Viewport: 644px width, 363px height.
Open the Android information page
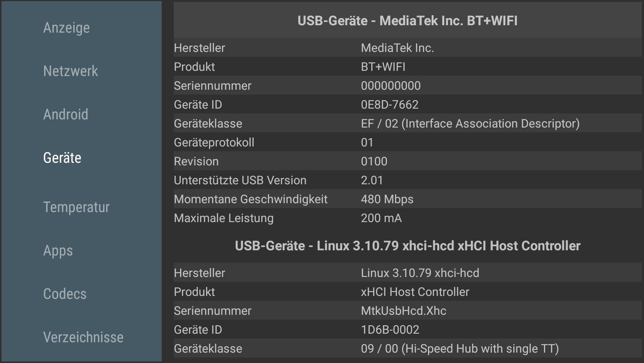coord(66,115)
